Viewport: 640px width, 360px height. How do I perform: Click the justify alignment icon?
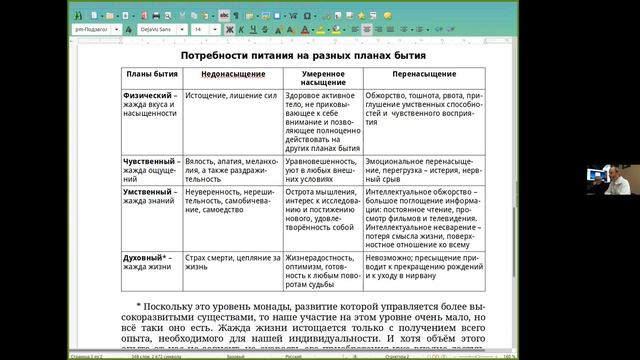click(390, 29)
